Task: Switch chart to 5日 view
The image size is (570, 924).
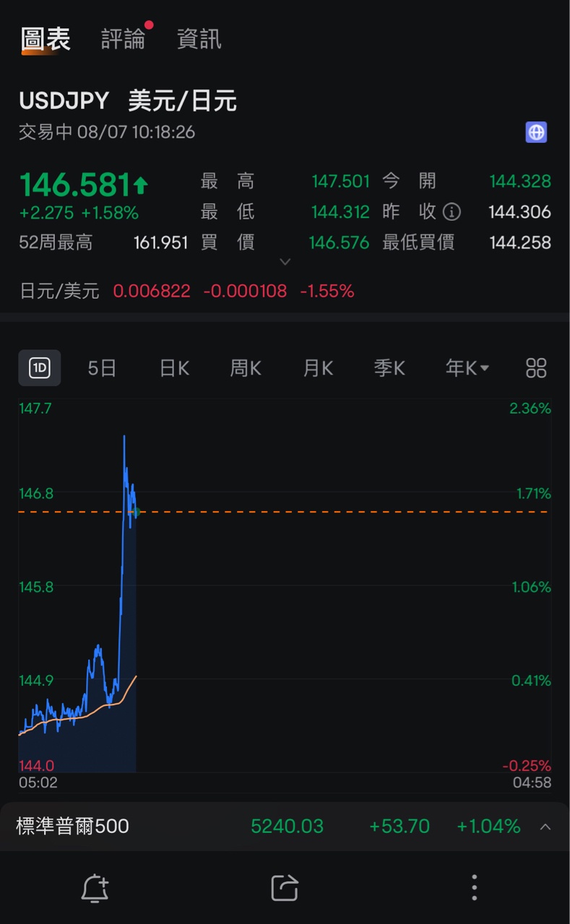Action: click(102, 368)
